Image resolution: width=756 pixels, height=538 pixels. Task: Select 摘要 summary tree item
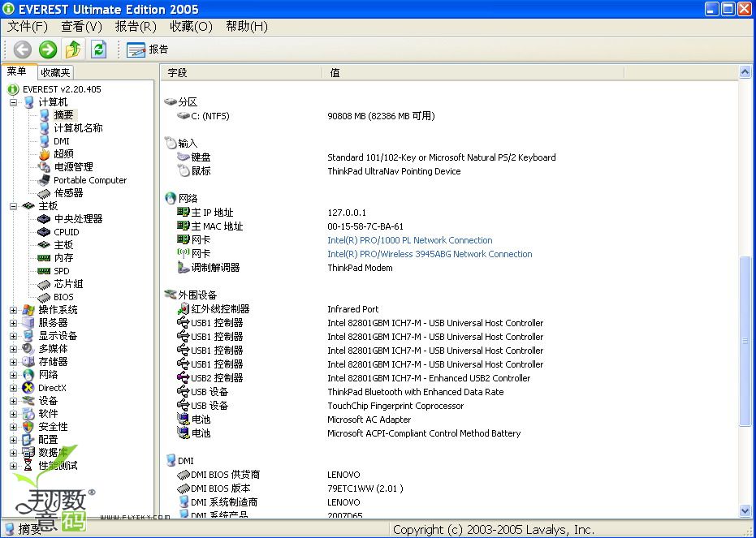click(63, 114)
